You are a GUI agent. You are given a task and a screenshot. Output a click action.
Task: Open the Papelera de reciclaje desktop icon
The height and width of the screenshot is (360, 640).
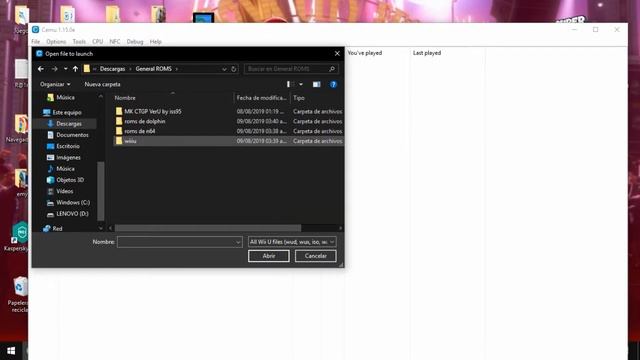coord(18,294)
